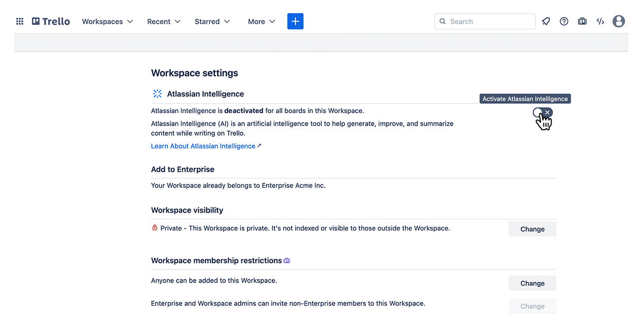Change Workspace visibility setting
This screenshot has width=644, height=317.
[x=532, y=229]
